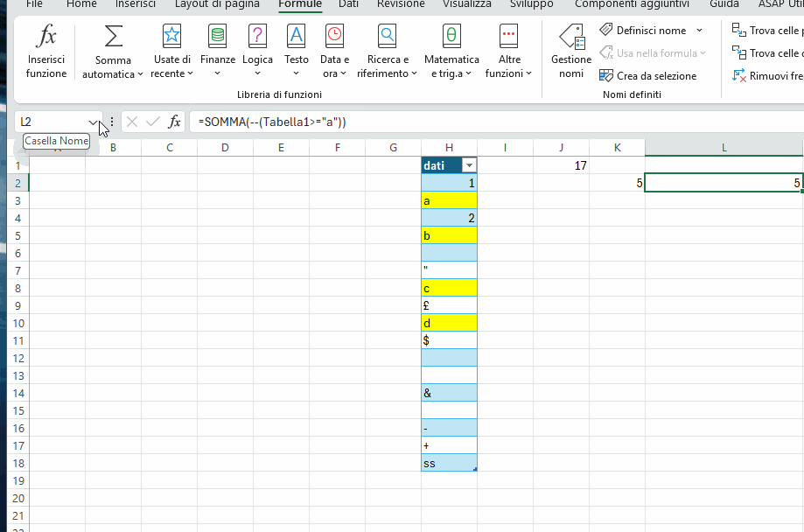Open Gestione nomi manager
Image resolution: width=804 pixels, height=532 pixels.
pos(571,52)
